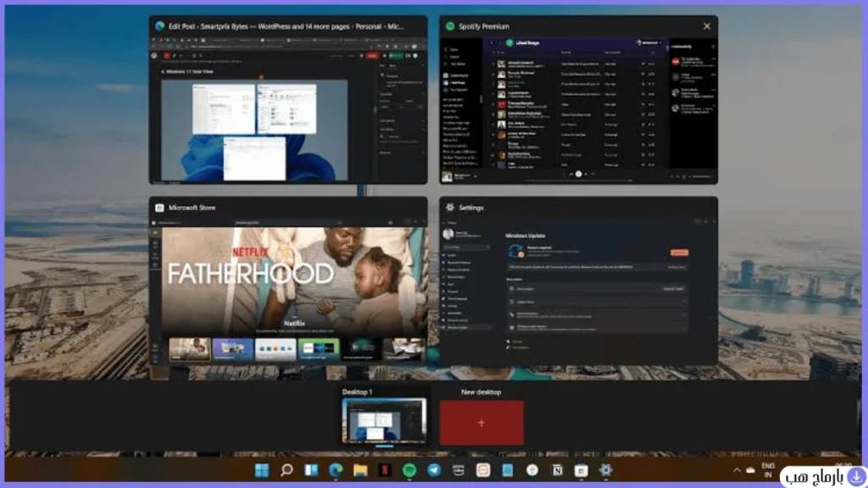Click the Store icon beside Microsoft Store title

click(x=159, y=208)
